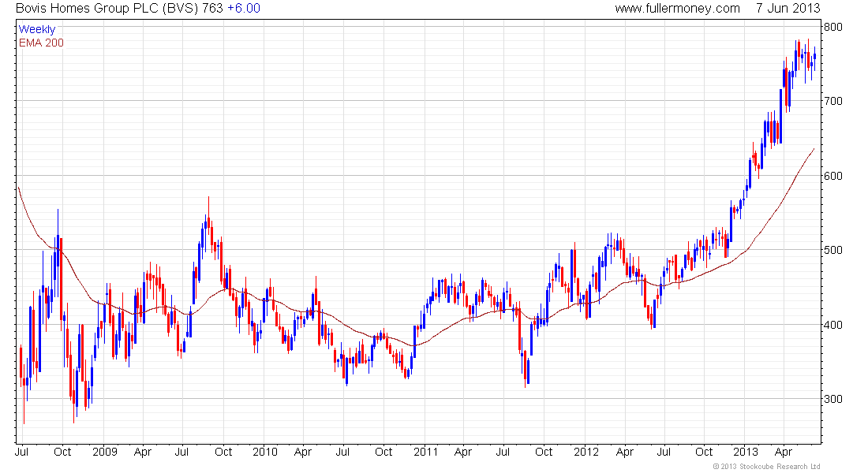Viewport: 868px width, 473px height.
Task: Click the 'Jul' label between 2010 and 2011
Action: point(342,452)
